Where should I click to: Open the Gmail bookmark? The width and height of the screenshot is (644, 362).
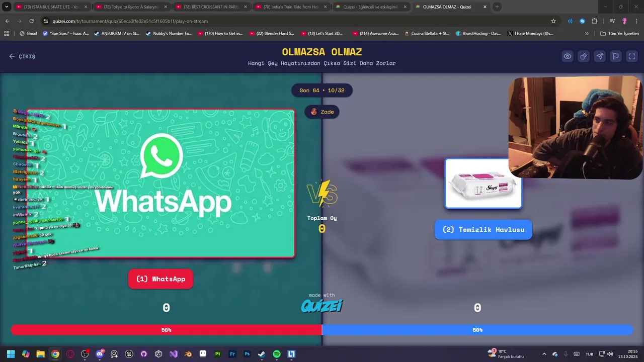[x=28, y=33]
